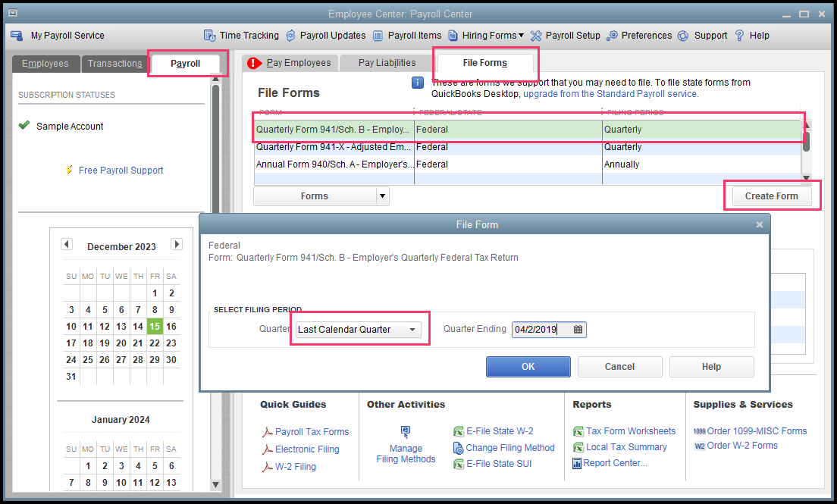The width and height of the screenshot is (837, 504).
Task: Open the Local Tax Summary report link
Action: pos(626,447)
